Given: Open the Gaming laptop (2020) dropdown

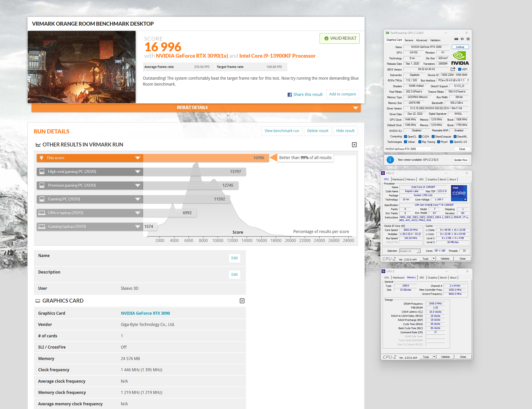Looking at the screenshot, I should (x=138, y=226).
